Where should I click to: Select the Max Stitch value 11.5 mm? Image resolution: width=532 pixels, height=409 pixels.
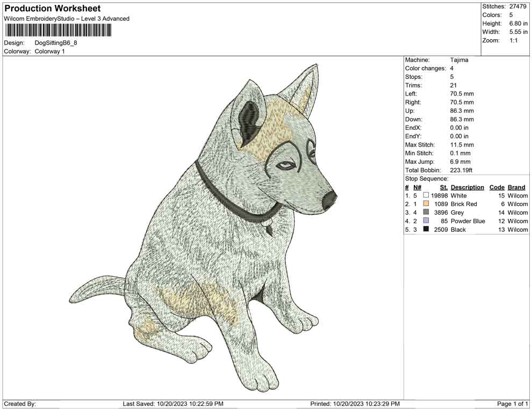pyautogui.click(x=462, y=145)
